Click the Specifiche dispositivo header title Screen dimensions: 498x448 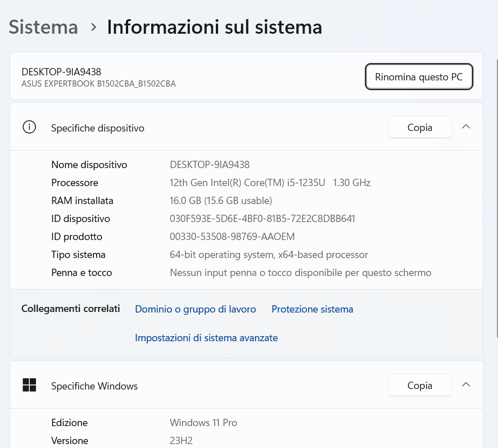coord(97,128)
